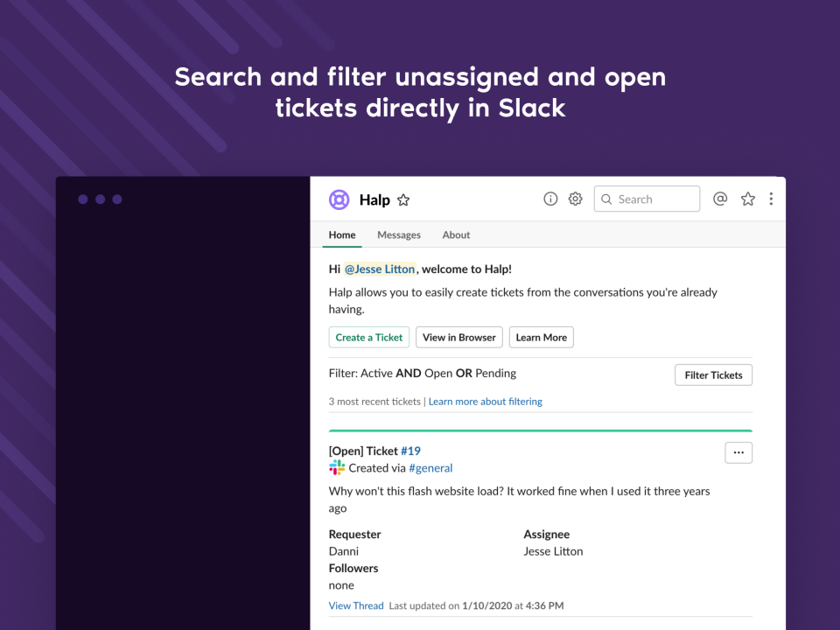
Task: Click the Learn More button
Action: point(541,337)
